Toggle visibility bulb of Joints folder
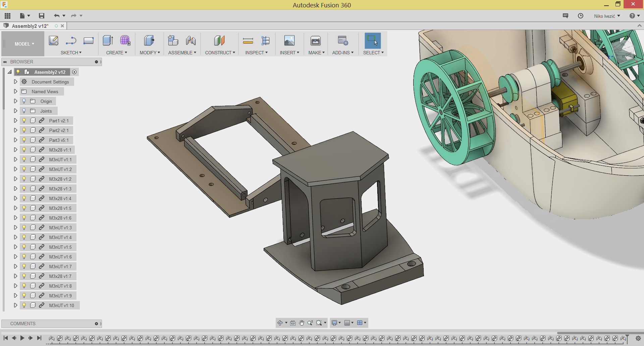The image size is (644, 346). [x=24, y=111]
